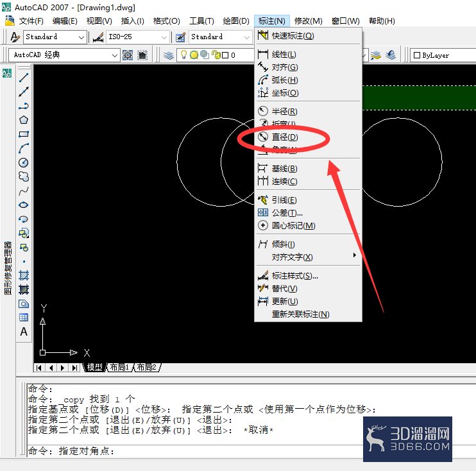Open the 格式(O) menu
Image resolution: width=476 pixels, height=471 pixels.
166,21
